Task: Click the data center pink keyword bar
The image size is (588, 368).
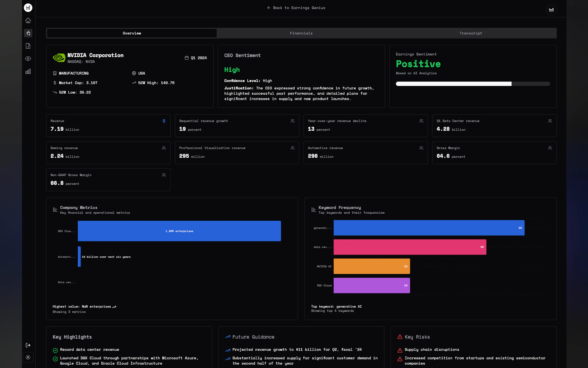Action: click(x=410, y=247)
